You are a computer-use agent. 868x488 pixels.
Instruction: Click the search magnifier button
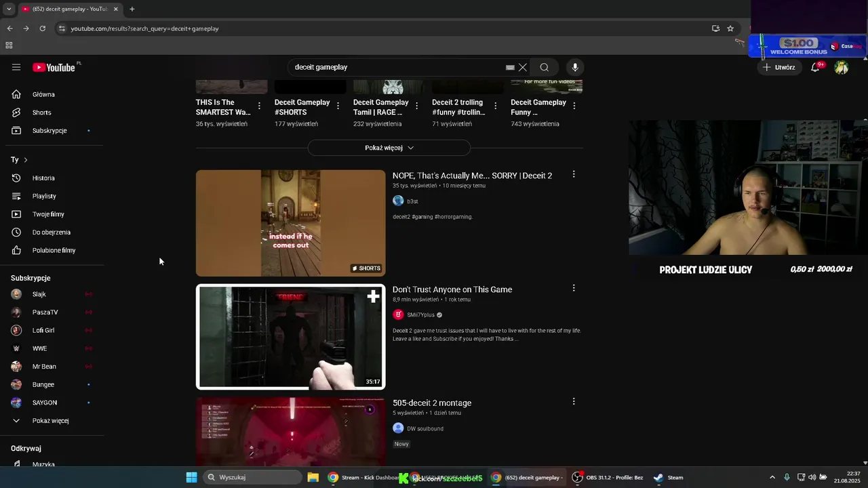[544, 67]
